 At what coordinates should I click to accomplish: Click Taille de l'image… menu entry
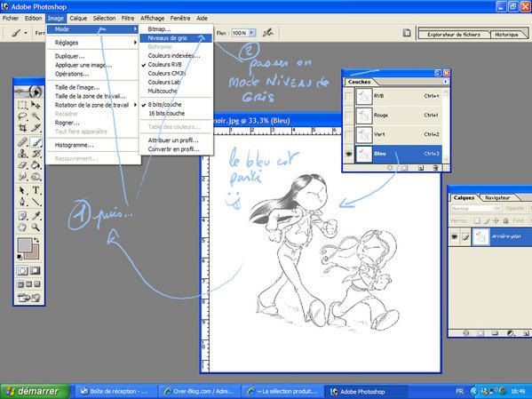tap(77, 88)
